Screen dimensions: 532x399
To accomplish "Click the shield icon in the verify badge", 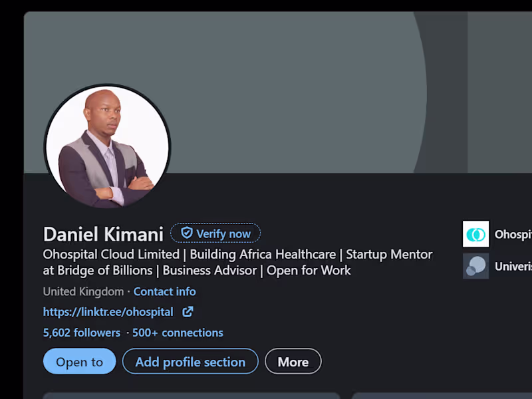I will (x=186, y=233).
